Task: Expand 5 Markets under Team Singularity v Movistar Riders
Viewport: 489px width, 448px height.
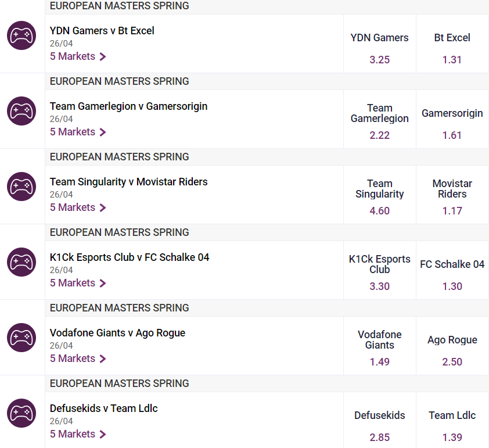Action: pos(78,207)
